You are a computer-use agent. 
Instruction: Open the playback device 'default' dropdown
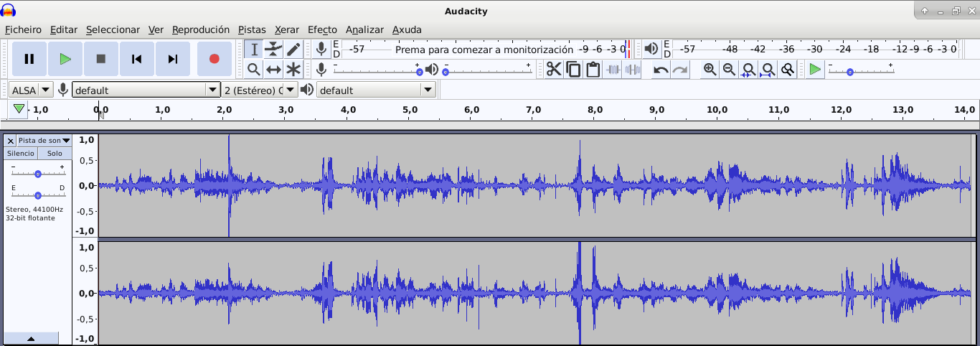click(x=376, y=90)
